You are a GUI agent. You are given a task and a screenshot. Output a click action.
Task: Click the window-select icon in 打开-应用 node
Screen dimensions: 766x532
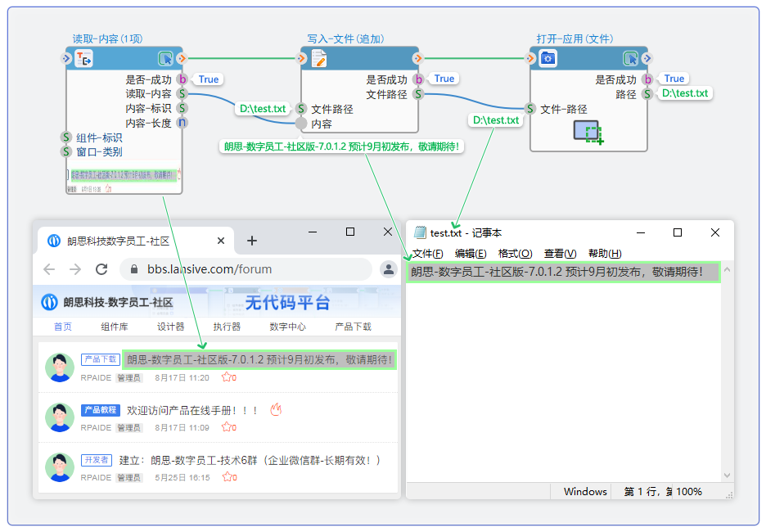[588, 132]
